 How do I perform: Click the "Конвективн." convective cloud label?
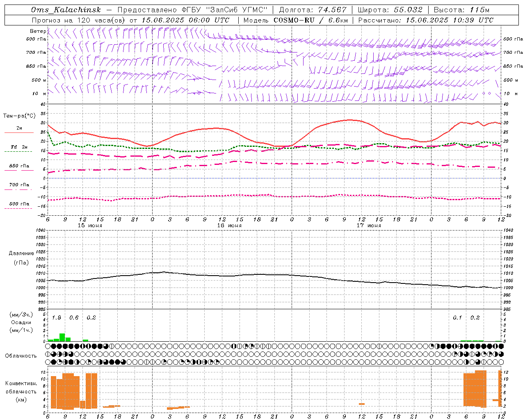(x=21, y=383)
